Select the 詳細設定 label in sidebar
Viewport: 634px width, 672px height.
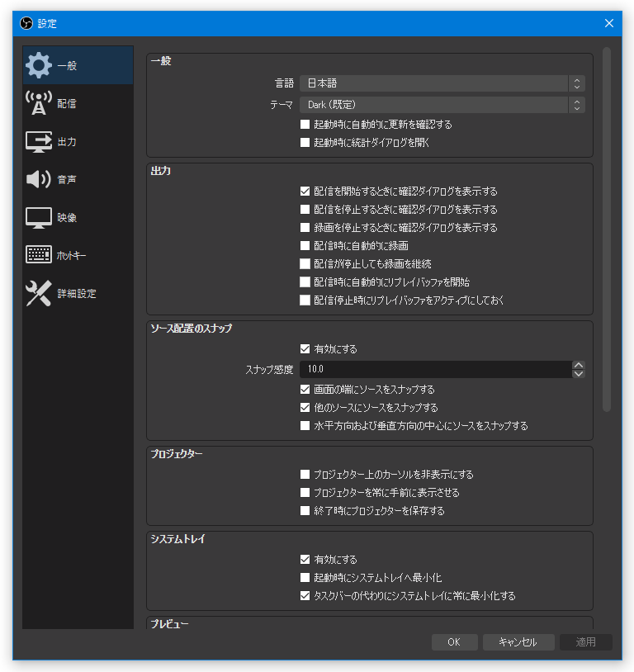tap(77, 294)
